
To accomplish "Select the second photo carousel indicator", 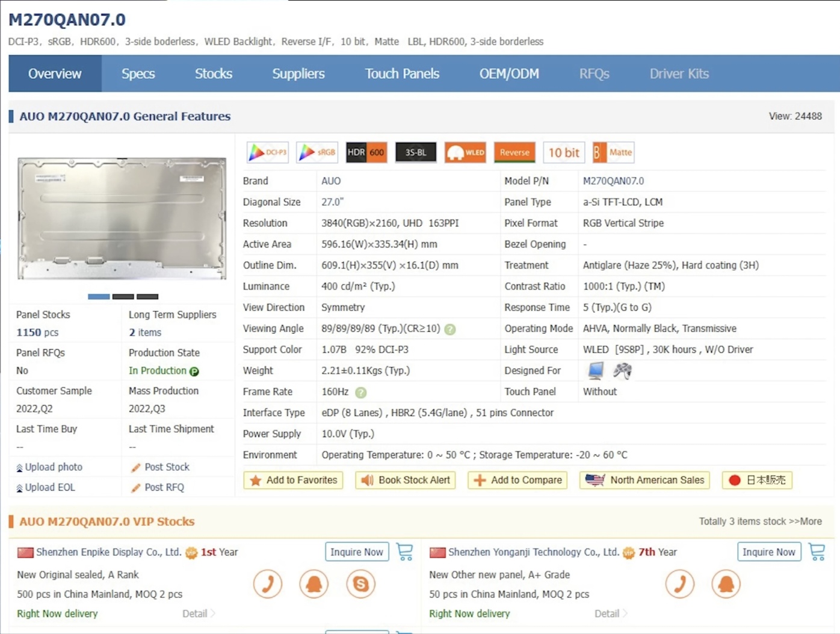I will (123, 297).
